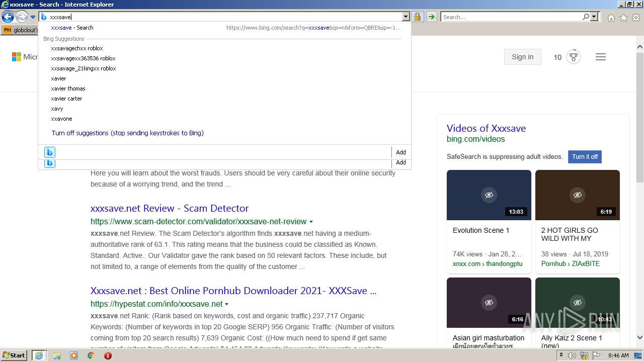Click the page scrollbar up arrow
The width and height of the screenshot is (644, 362).
click(640, 47)
